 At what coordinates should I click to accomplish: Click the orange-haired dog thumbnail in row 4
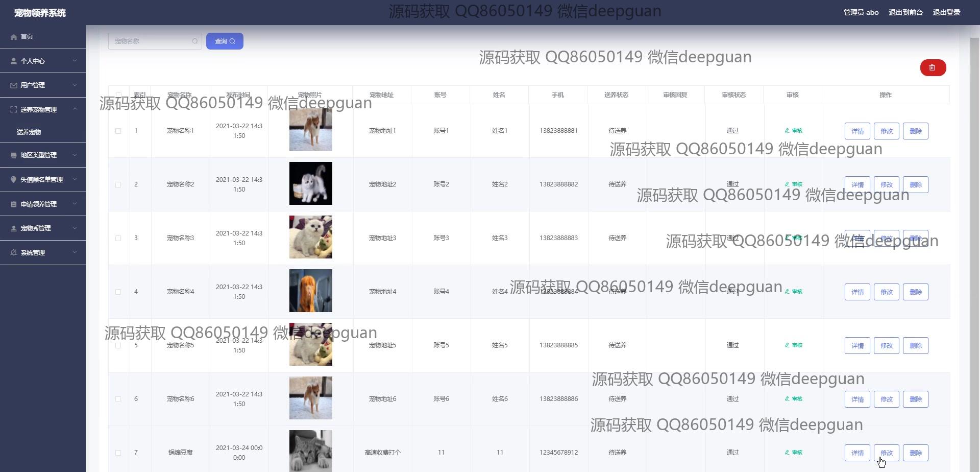[x=311, y=291]
